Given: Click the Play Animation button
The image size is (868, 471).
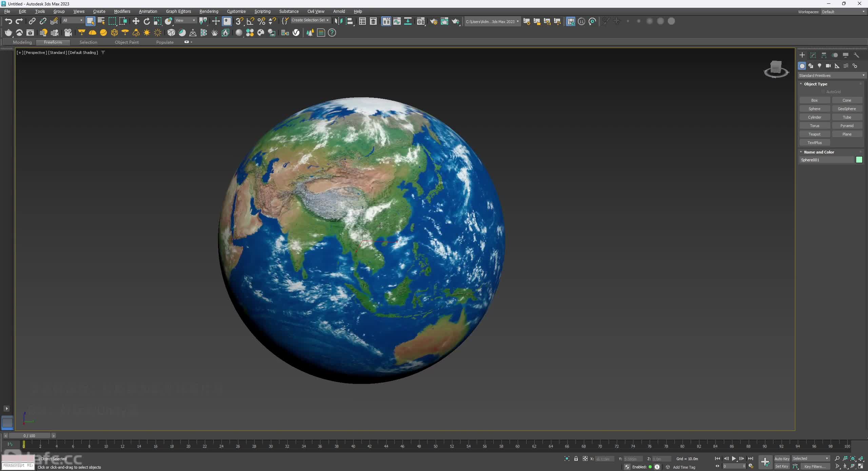Looking at the screenshot, I should (x=734, y=458).
